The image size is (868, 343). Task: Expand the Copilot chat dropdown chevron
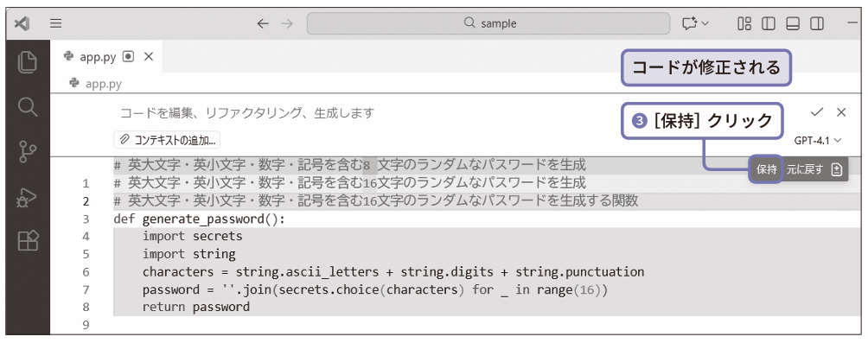(x=705, y=24)
